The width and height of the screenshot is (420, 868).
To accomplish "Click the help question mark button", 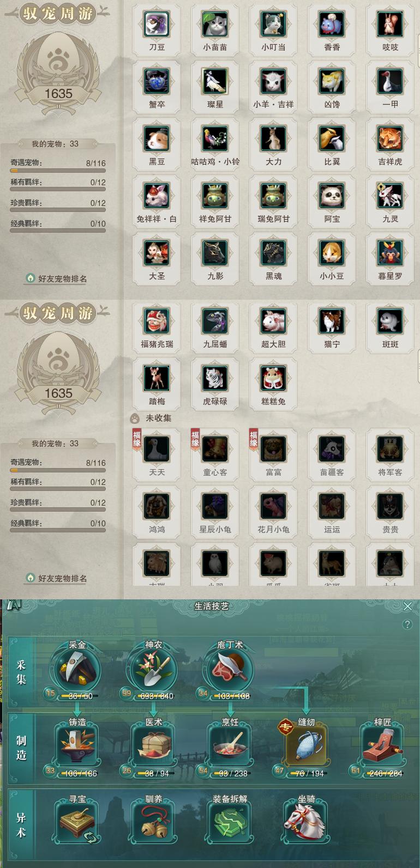I will pyautogui.click(x=407, y=624).
